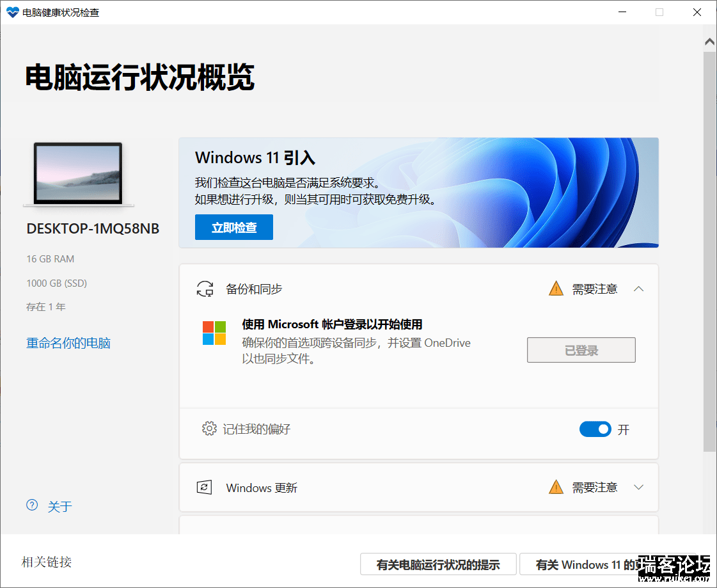Click the greyed 已登录 button
The image size is (717, 588).
click(x=581, y=350)
